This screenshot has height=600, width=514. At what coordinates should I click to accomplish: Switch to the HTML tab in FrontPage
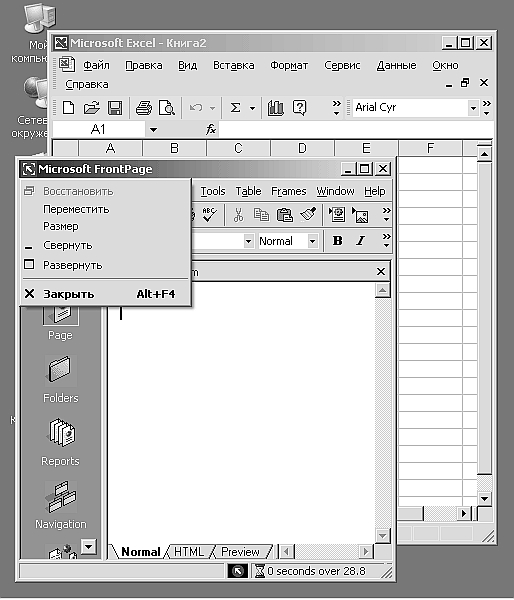click(x=189, y=552)
